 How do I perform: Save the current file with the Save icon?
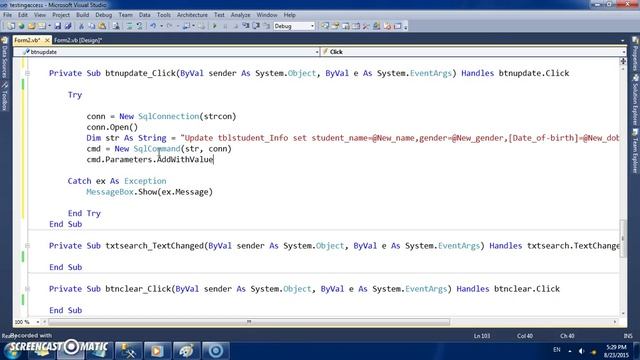click(58, 26)
